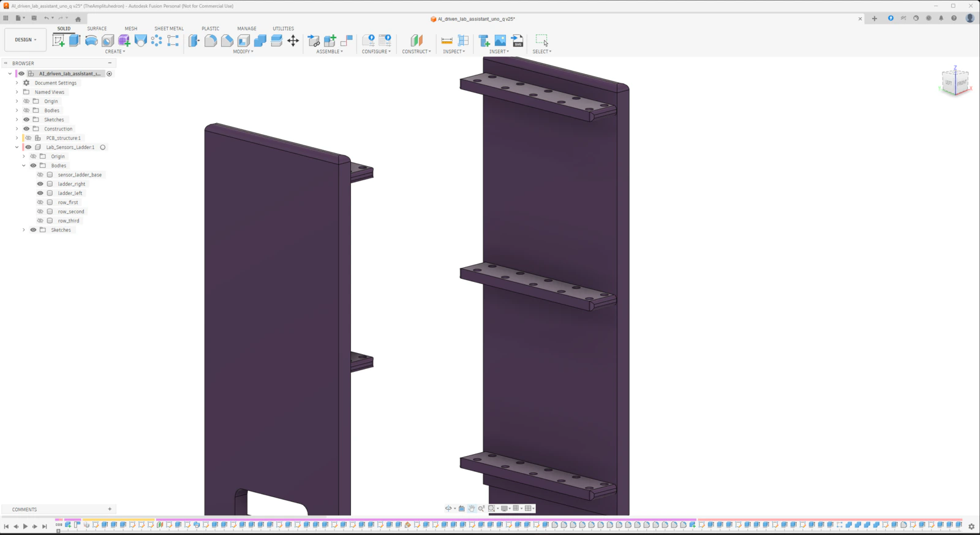Open the CONSTRUCT menu label
980x535 pixels.
point(417,51)
